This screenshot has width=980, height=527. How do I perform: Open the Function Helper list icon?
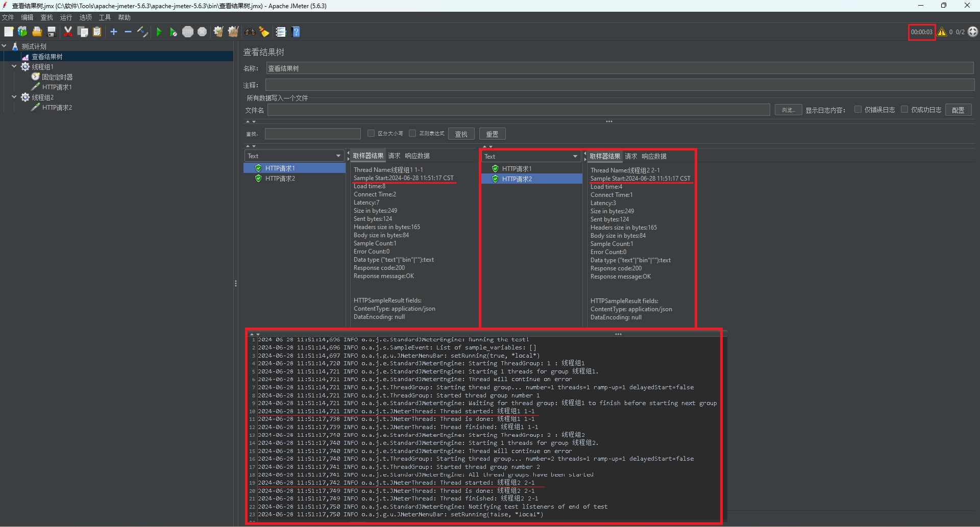[281, 32]
